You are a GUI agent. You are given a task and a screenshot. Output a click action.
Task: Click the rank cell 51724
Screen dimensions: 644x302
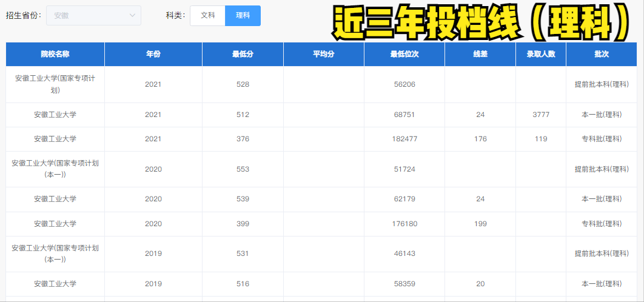(404, 169)
